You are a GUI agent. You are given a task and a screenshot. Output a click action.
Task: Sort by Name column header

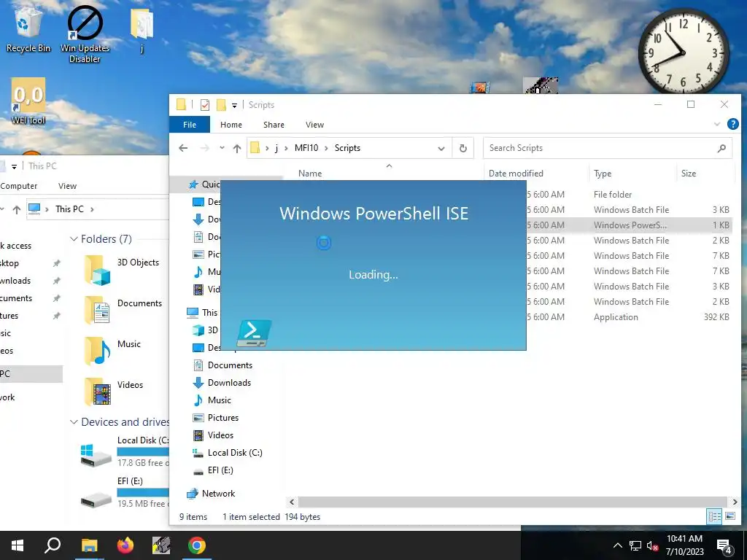310,174
